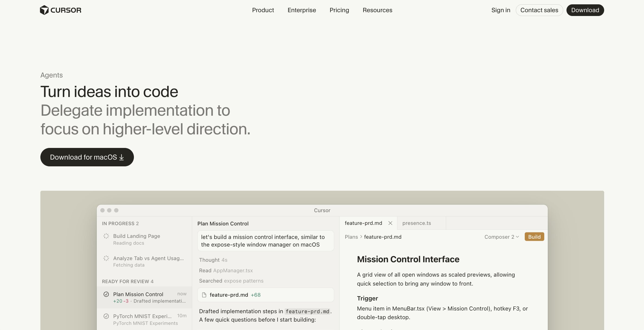Click the feature-prd.md file icon
The width and height of the screenshot is (644, 330).
click(204, 295)
